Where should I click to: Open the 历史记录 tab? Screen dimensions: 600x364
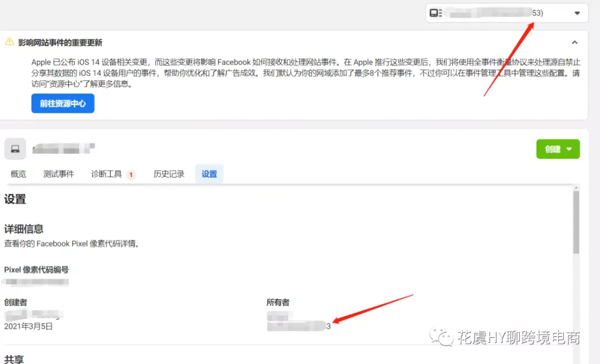tap(169, 174)
